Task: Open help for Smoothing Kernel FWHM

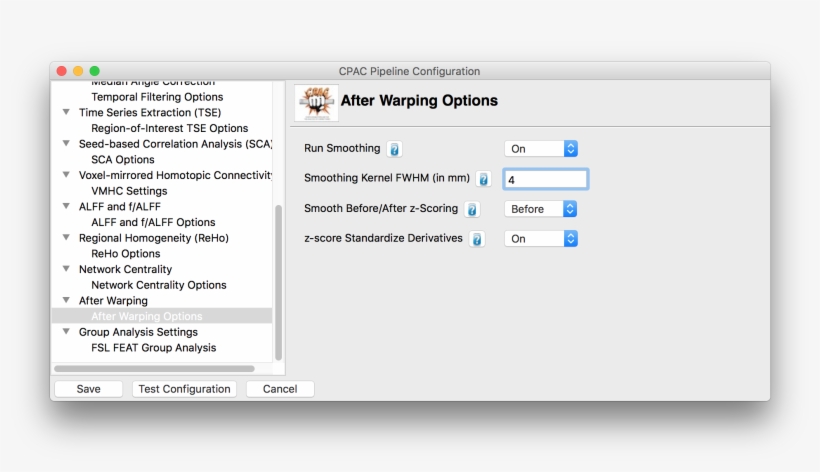Action: point(483,179)
